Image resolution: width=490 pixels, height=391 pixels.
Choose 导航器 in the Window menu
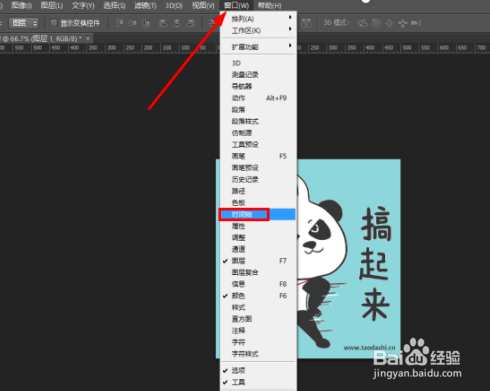pyautogui.click(x=258, y=86)
